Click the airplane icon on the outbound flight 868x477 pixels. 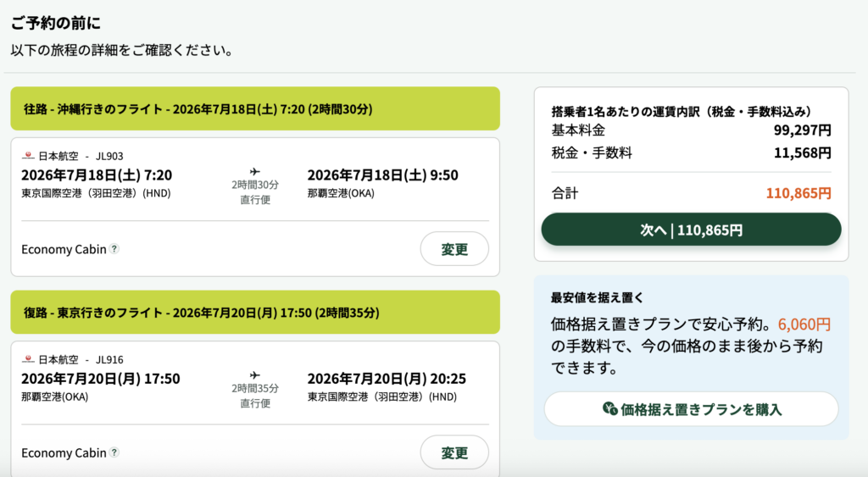255,171
